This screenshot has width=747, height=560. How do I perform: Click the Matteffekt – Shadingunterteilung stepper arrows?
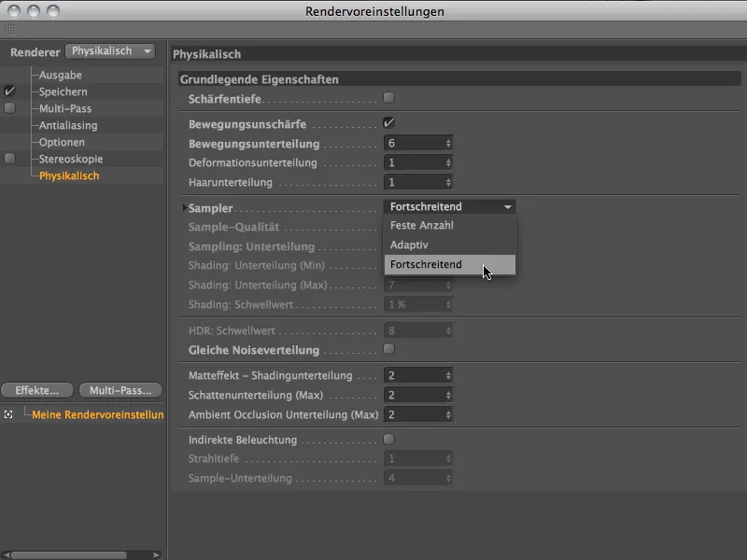tap(448, 376)
